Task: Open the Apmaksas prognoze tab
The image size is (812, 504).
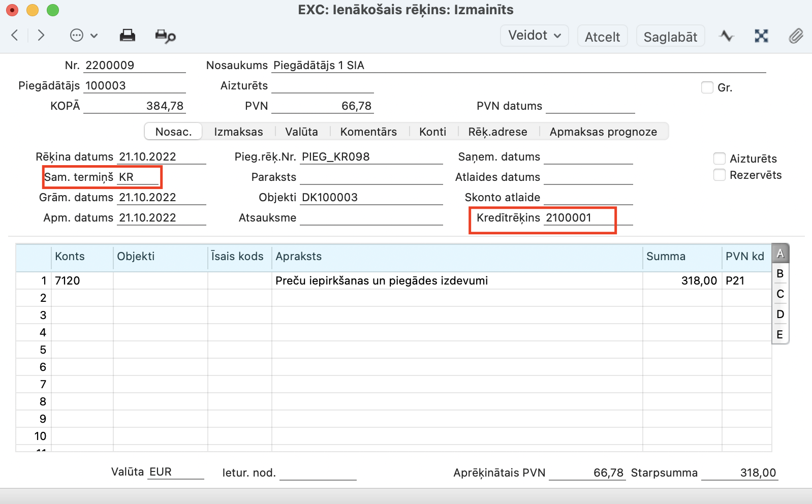Action: tap(603, 132)
